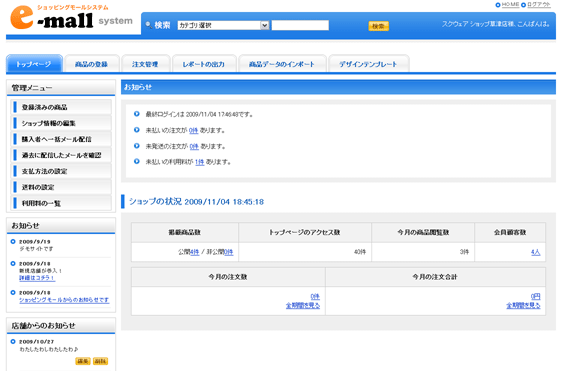The width and height of the screenshot is (563, 371).
Task: Open 過去に配信したメールを確認 menu item
Action: click(x=61, y=155)
